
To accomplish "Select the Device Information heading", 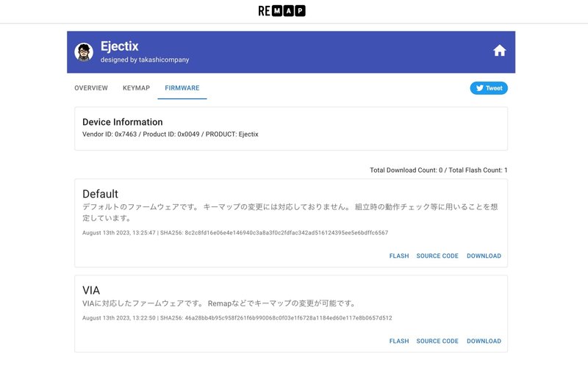I will 123,122.
